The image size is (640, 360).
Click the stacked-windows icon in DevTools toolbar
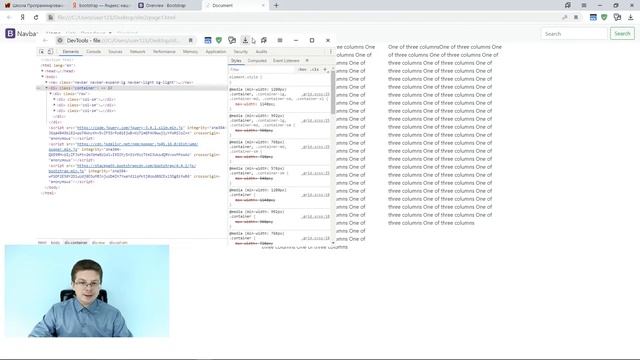(264, 40)
